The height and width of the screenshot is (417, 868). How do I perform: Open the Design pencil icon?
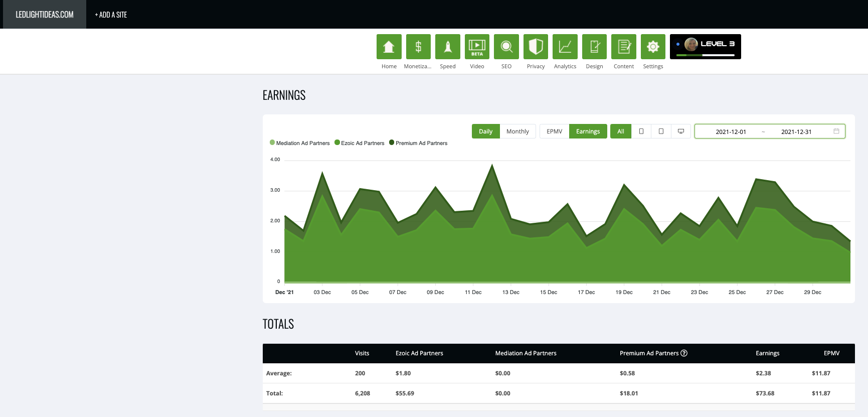[x=594, y=47]
